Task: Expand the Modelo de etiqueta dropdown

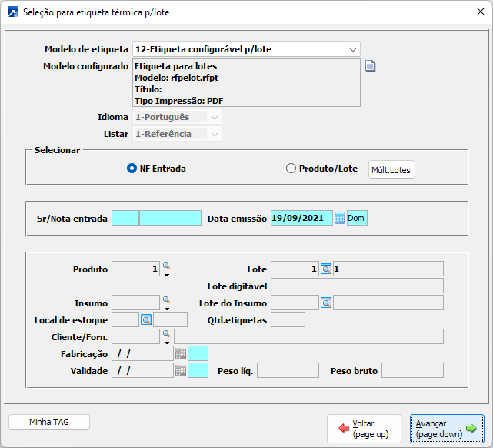Action: [352, 49]
